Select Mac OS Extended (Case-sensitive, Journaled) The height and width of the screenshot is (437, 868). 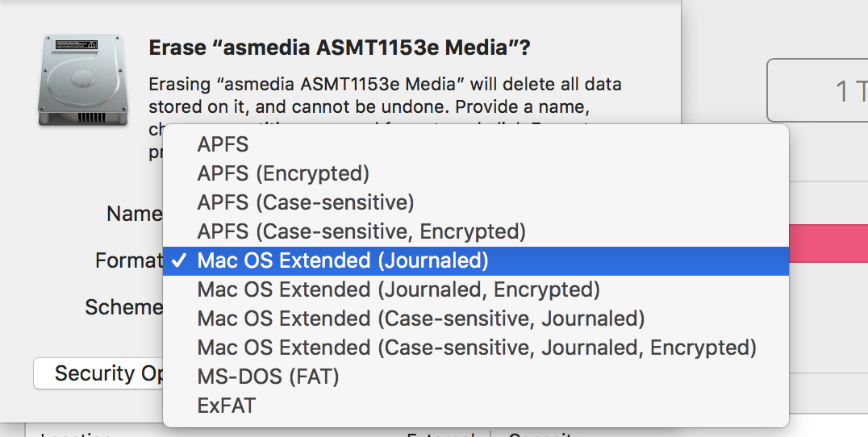(x=475, y=318)
